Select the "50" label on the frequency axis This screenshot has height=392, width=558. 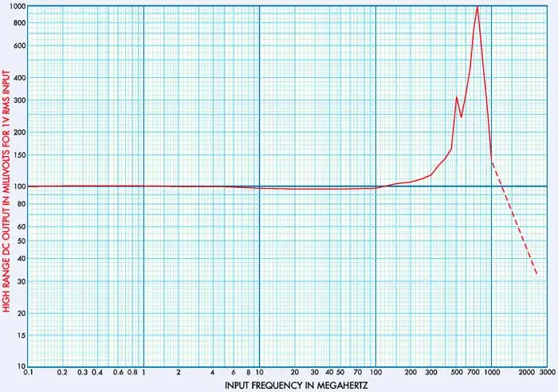340,372
